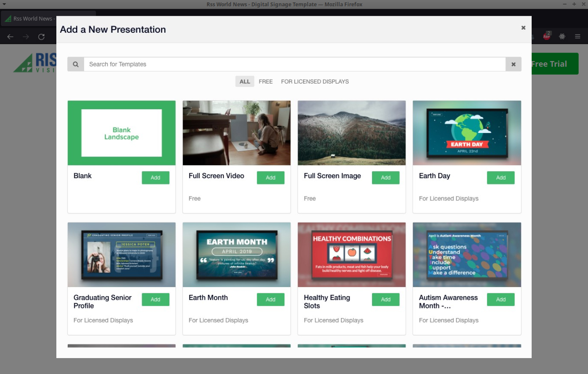This screenshot has width=588, height=374.
Task: Add the Earth Month template
Action: point(271,300)
